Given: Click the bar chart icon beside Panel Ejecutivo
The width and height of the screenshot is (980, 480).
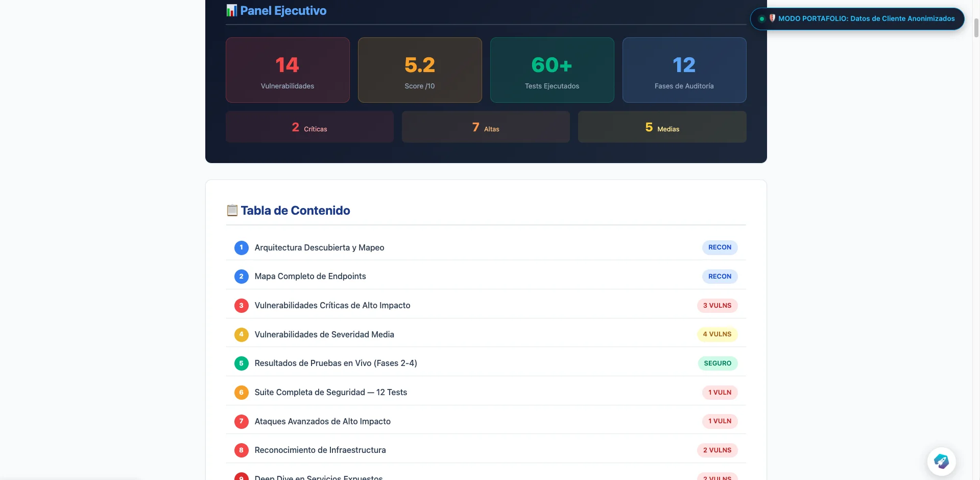Looking at the screenshot, I should click(232, 10).
